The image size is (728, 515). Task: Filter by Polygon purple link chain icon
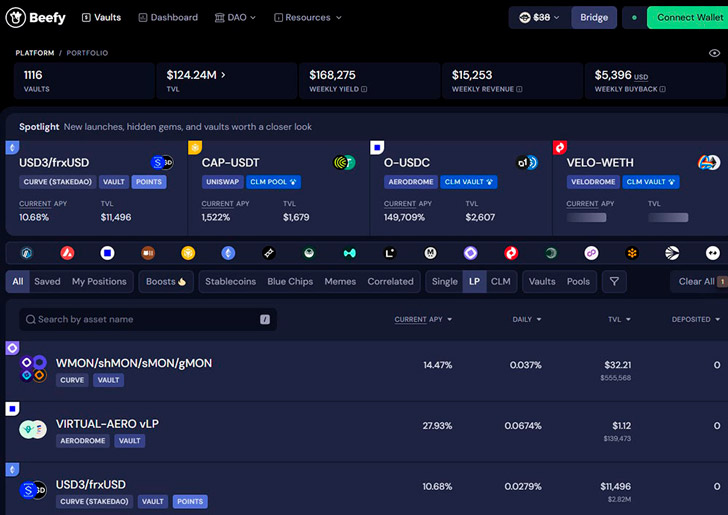pyautogui.click(x=591, y=253)
